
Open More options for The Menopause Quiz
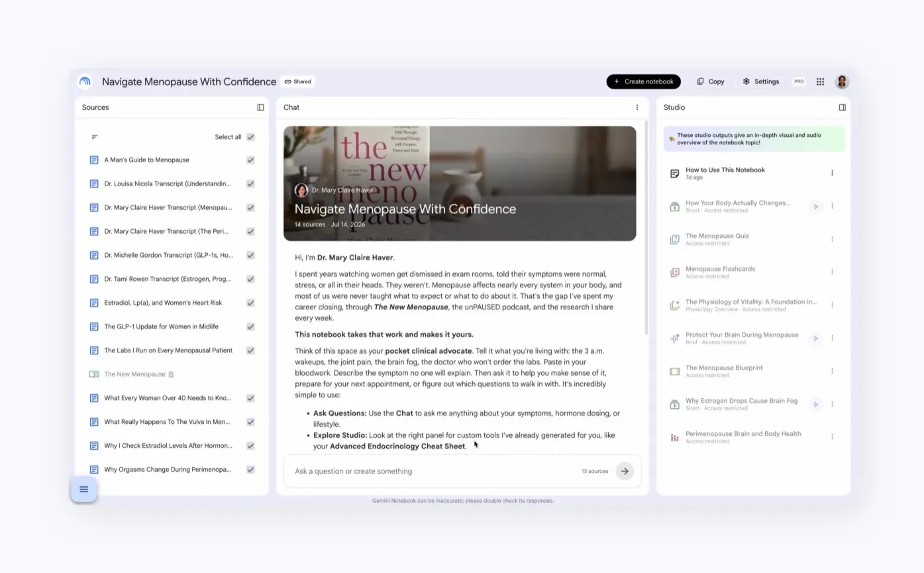coord(832,239)
